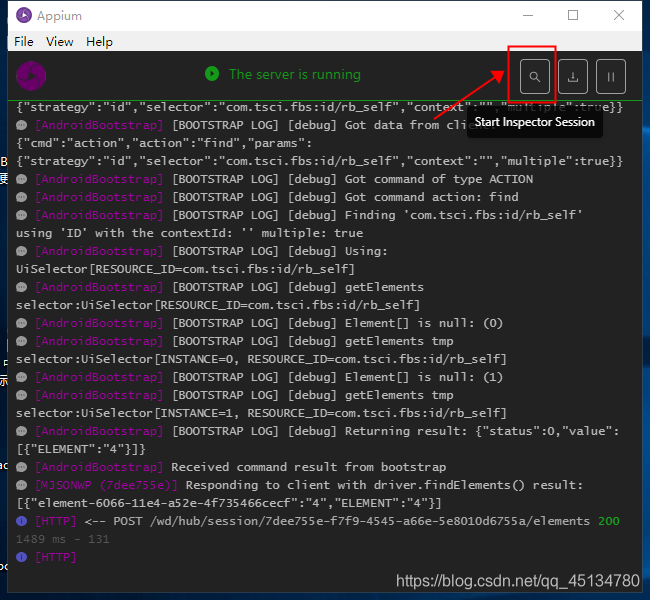Viewport: 650px width, 600px height.
Task: Click the download raw logs icon
Action: click(x=573, y=77)
